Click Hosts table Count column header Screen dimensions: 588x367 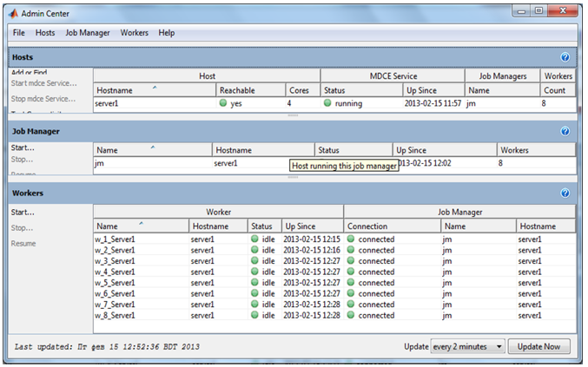[558, 90]
